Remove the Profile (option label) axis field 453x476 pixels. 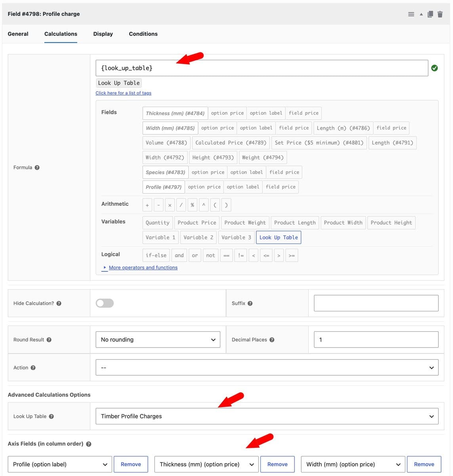pyautogui.click(x=131, y=464)
